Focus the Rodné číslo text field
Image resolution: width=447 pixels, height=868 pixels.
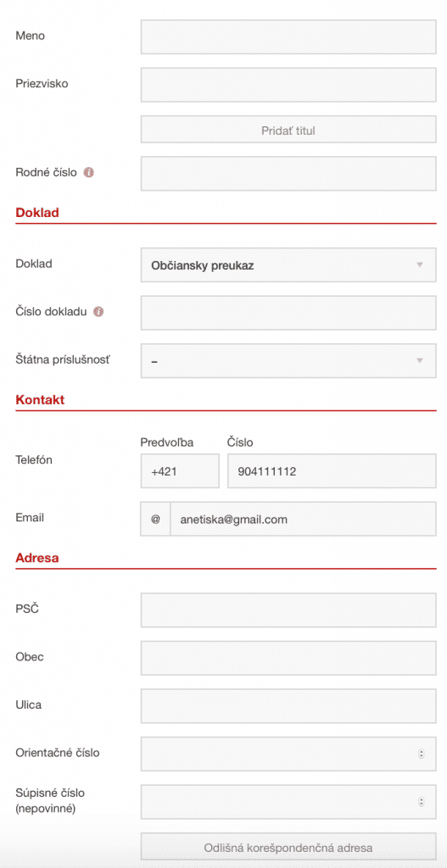point(288,173)
